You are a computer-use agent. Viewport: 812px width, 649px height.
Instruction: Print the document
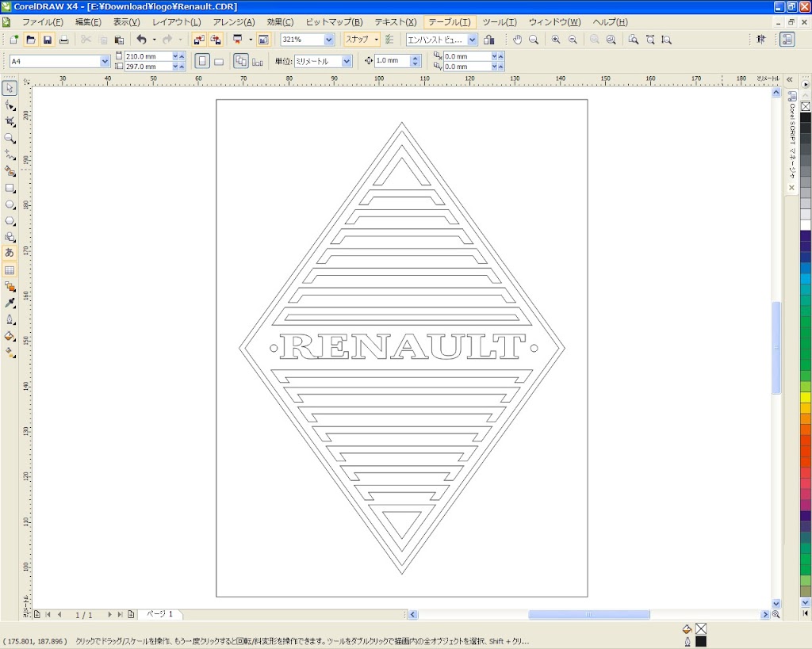[63, 40]
